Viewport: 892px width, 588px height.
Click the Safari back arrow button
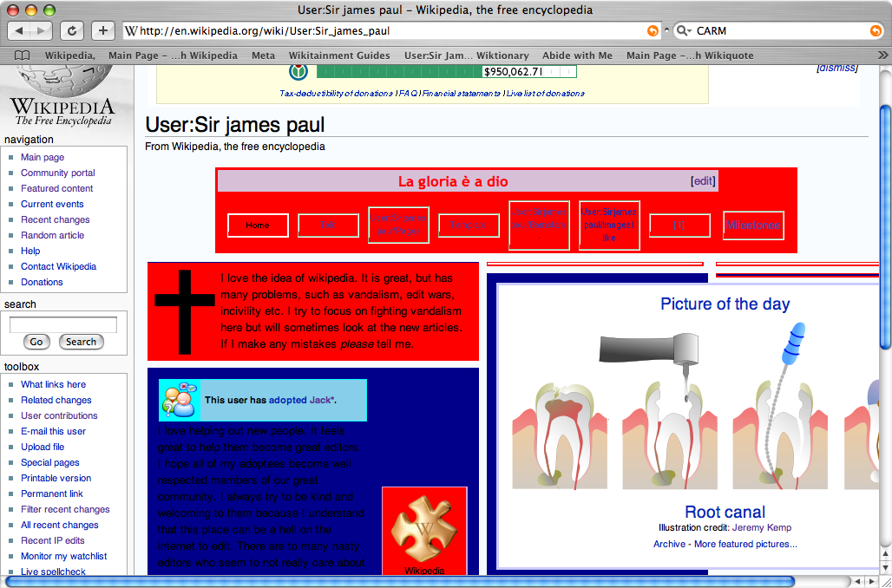click(19, 30)
